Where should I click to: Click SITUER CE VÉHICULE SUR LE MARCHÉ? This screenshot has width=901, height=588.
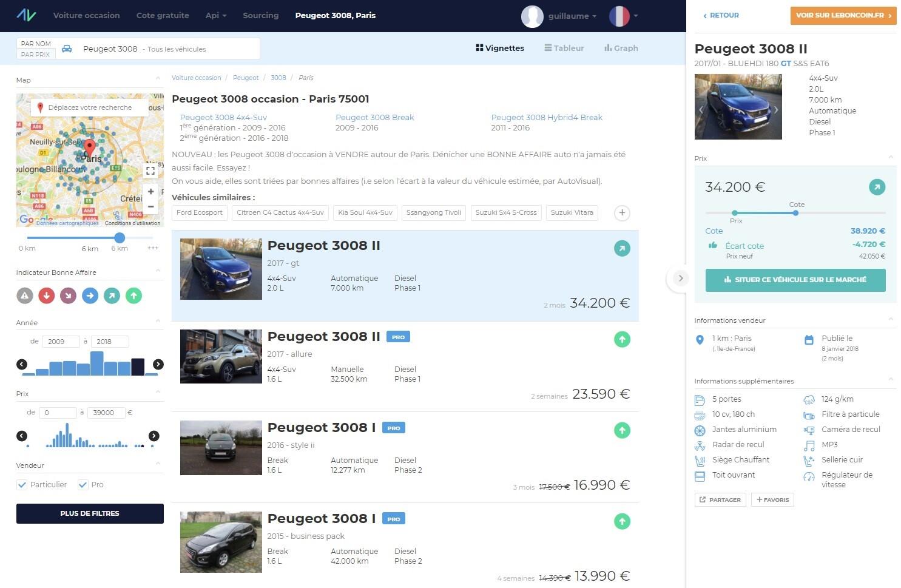[795, 280]
